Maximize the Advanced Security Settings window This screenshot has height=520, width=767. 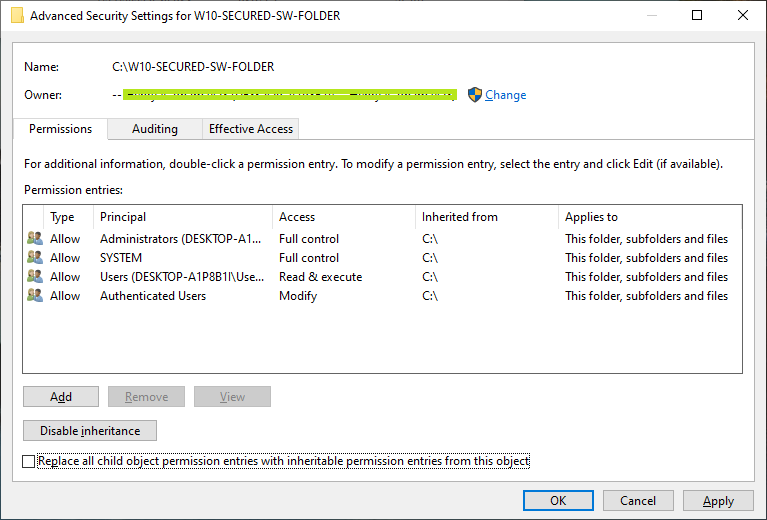coord(697,15)
